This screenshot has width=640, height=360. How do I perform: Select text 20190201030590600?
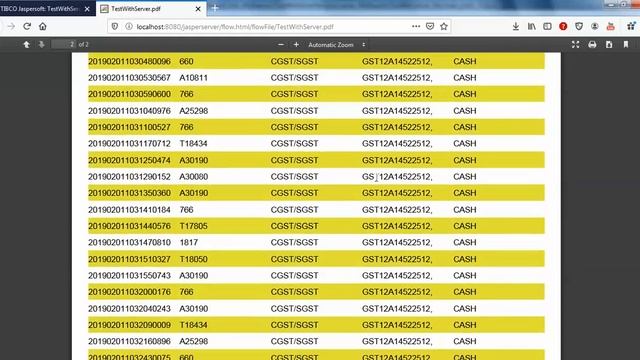(x=129, y=94)
